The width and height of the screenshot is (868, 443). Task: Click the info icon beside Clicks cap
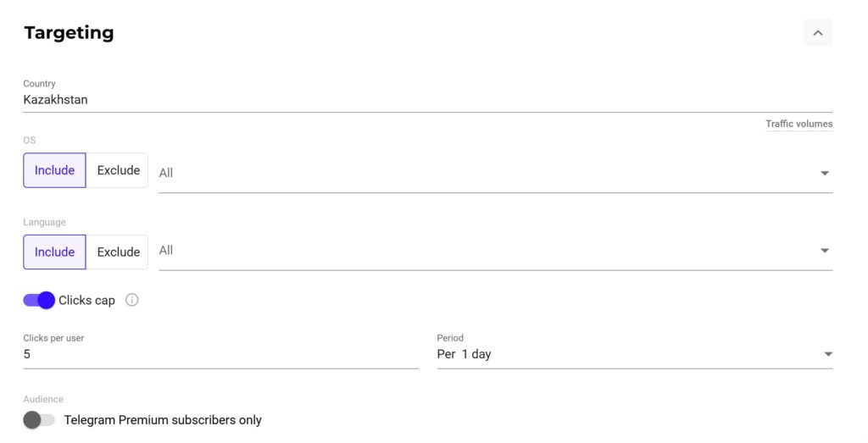point(132,300)
